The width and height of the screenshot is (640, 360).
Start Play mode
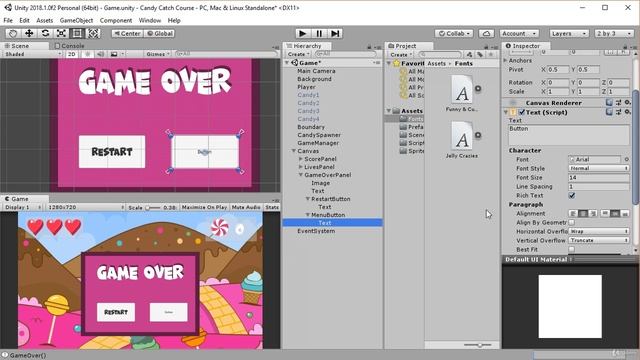click(302, 33)
